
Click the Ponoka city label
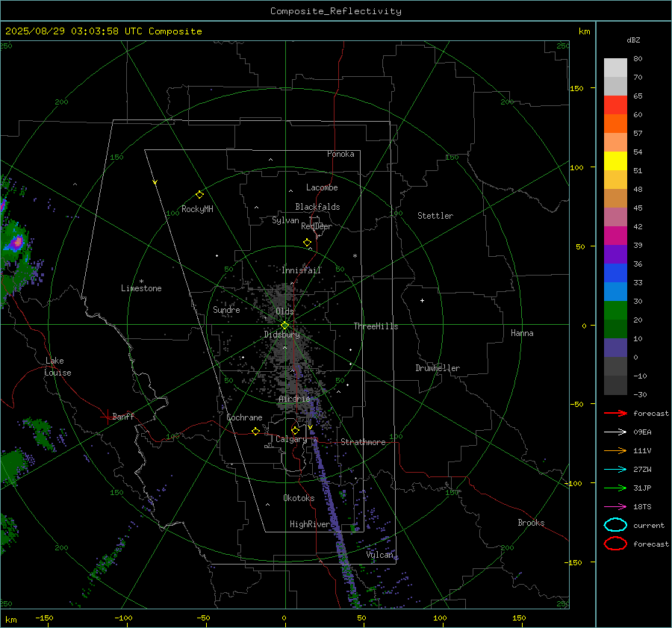[340, 154]
